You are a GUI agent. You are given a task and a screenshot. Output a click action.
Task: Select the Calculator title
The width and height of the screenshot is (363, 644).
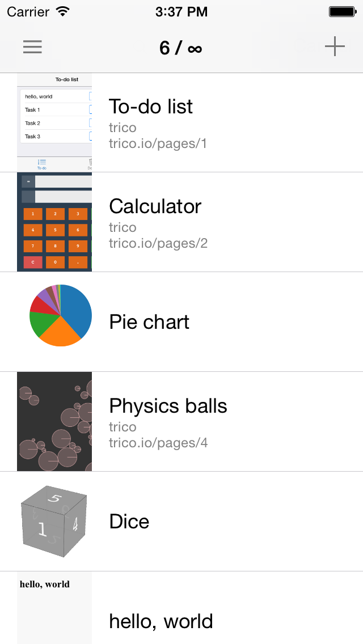pyautogui.click(x=155, y=206)
